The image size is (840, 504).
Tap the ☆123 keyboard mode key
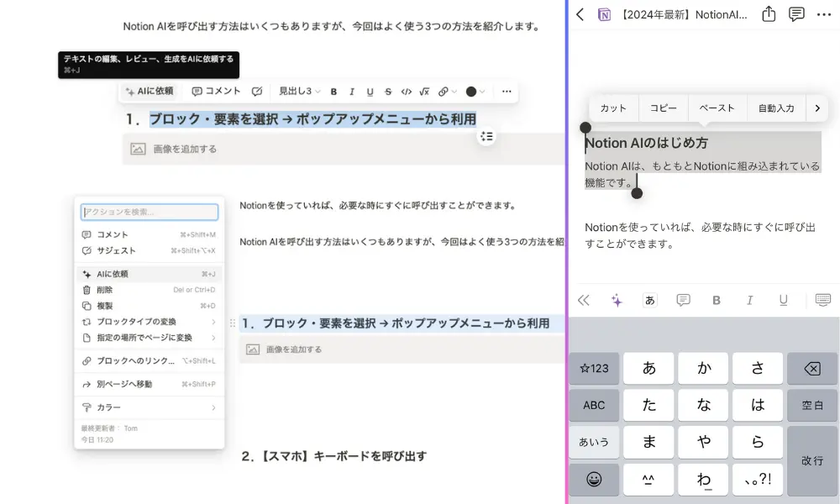click(x=594, y=369)
